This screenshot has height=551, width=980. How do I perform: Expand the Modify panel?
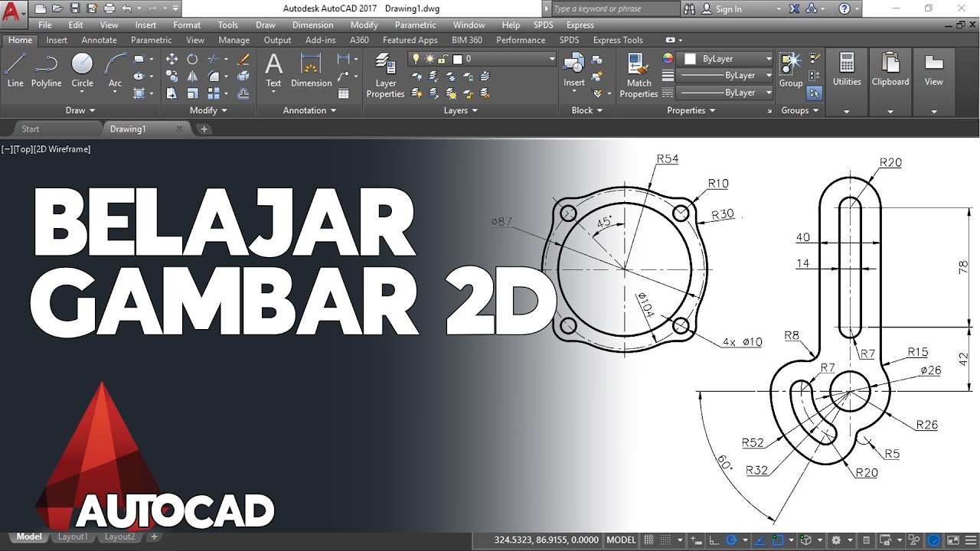(208, 110)
